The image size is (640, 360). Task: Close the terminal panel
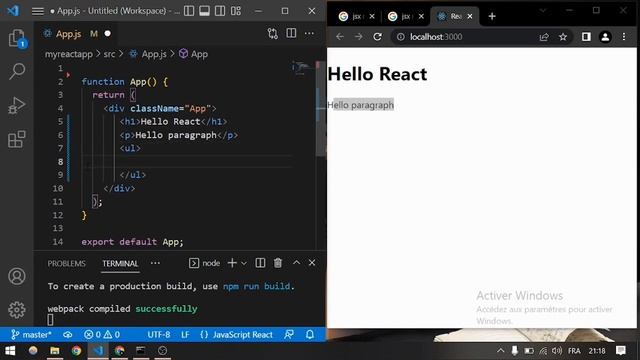tap(312, 263)
